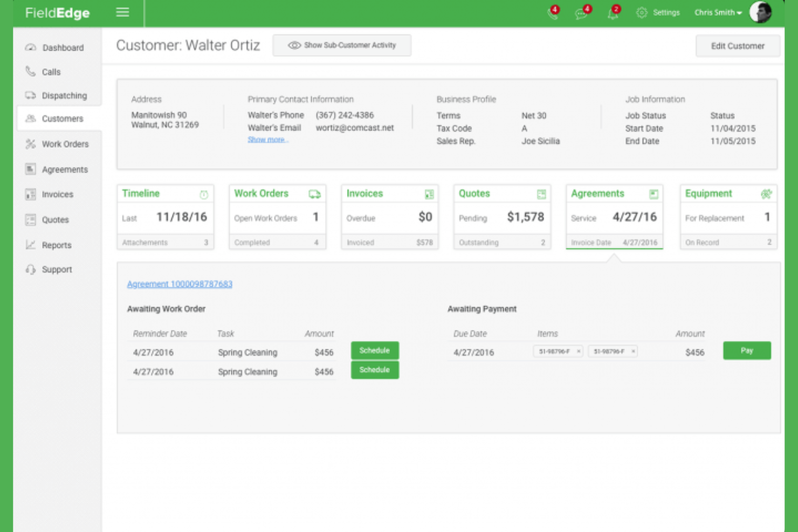Image resolution: width=798 pixels, height=532 pixels.
Task: Click the Work Orders card truck icon
Action: click(314, 194)
